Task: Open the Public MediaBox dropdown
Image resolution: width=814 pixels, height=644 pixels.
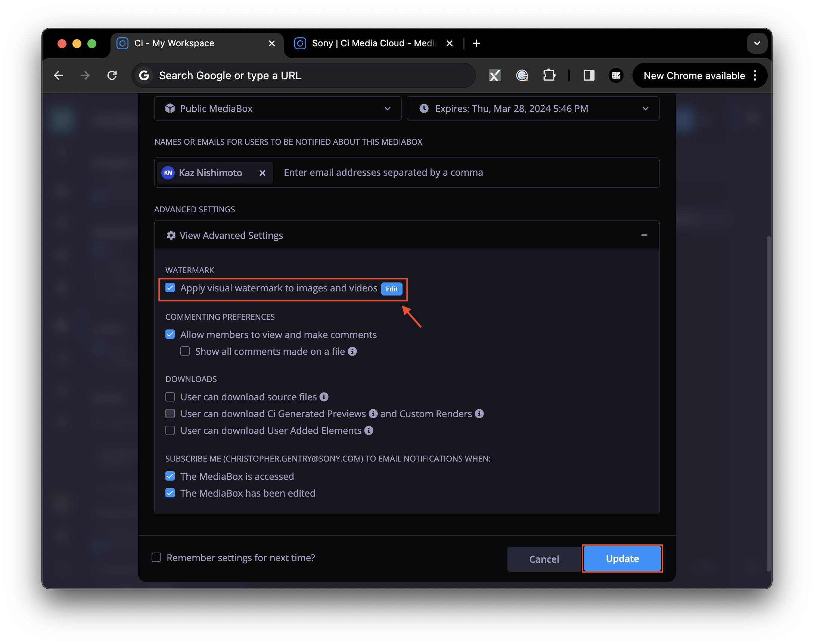Action: click(x=278, y=109)
